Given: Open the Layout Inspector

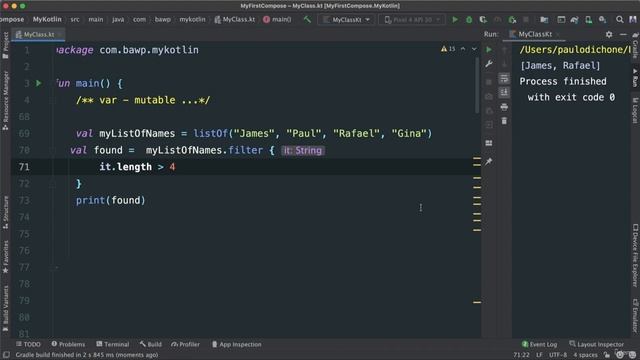Looking at the screenshot, I should (x=596, y=344).
